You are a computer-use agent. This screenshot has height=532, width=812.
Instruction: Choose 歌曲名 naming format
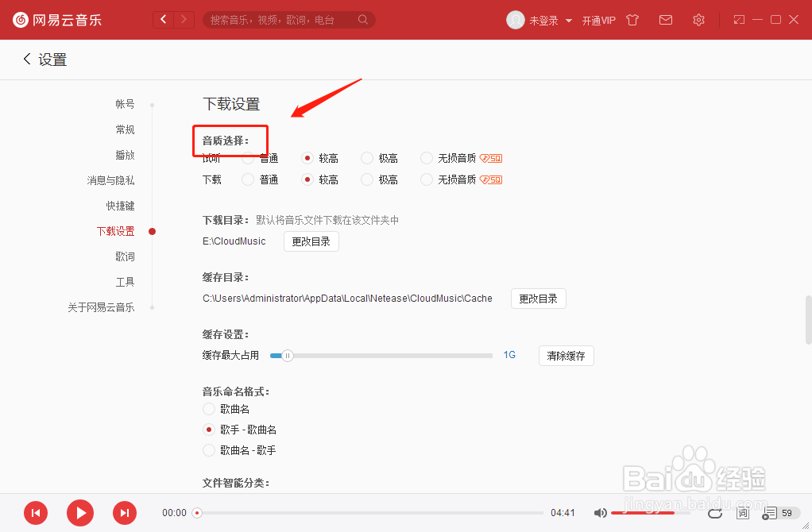pos(209,409)
